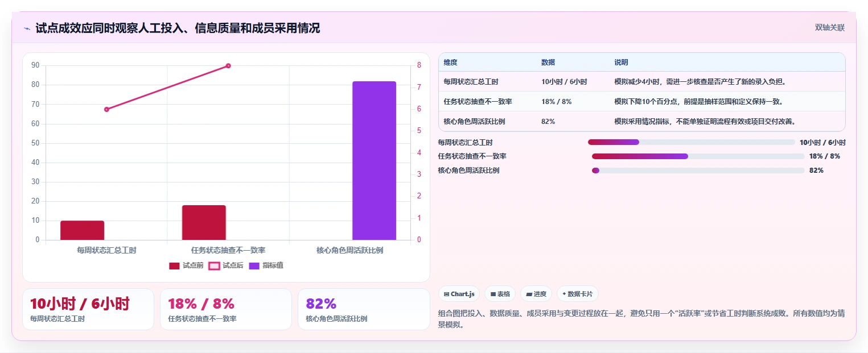Click the card title 试点成效应同时观察人工投入
Screen dimensions: 868x353
[178, 28]
